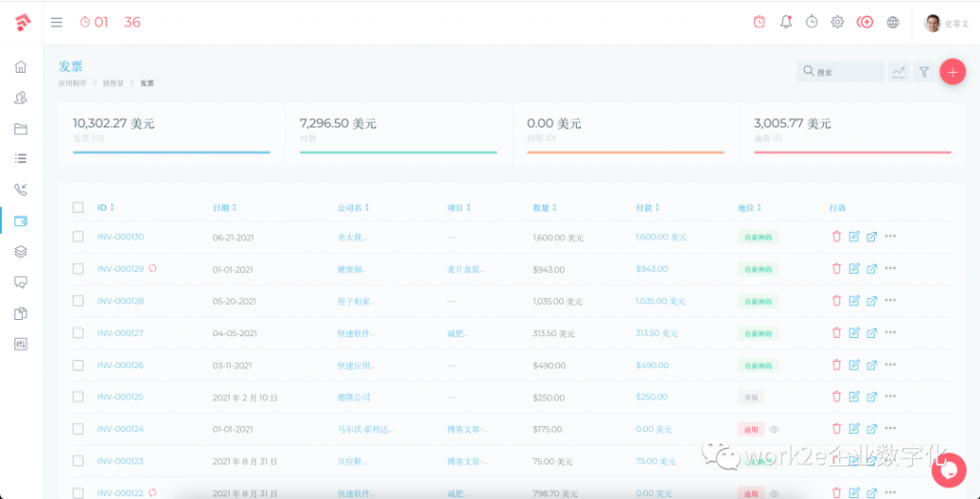Tick the select-all checkbox in table header
980x499 pixels.
(x=78, y=207)
